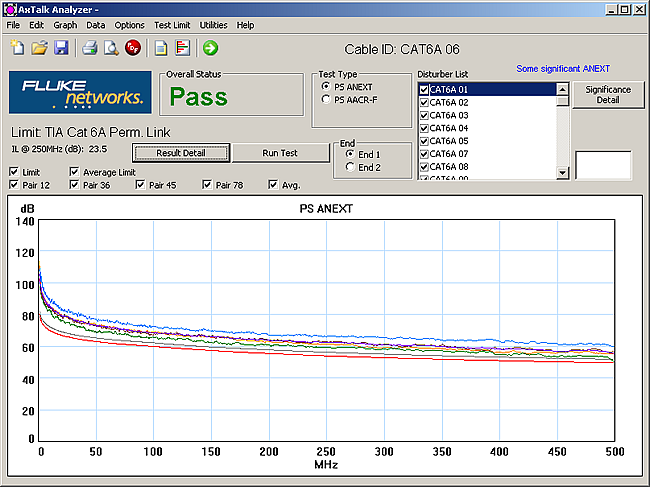
Task: Click the Significance Detail button
Action: coord(608,94)
